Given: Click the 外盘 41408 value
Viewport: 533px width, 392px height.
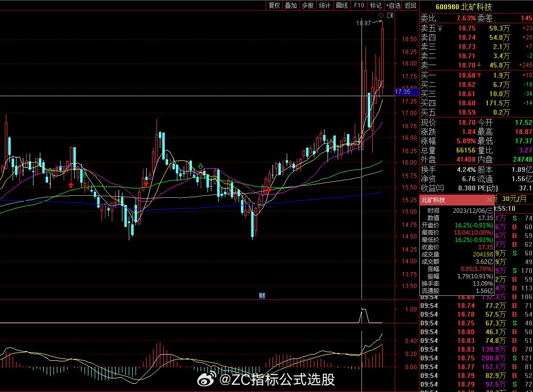Looking at the screenshot, I should pos(465,159).
